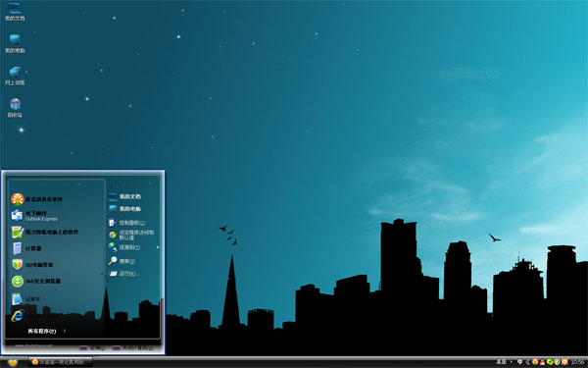The image size is (588, 368).
Task: Switch to the 好桌道 taskbar window button
Action: [x=61, y=361]
